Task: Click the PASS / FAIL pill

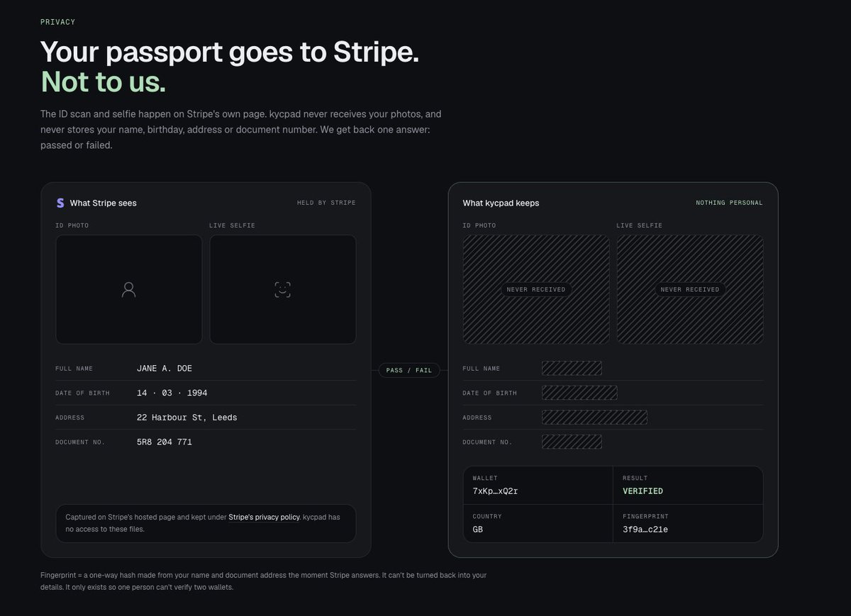Action: (409, 370)
